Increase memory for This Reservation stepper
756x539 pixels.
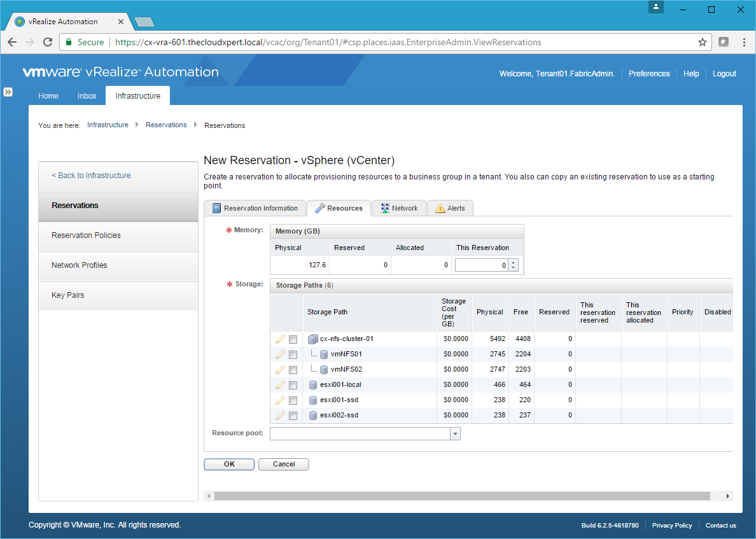(x=514, y=262)
